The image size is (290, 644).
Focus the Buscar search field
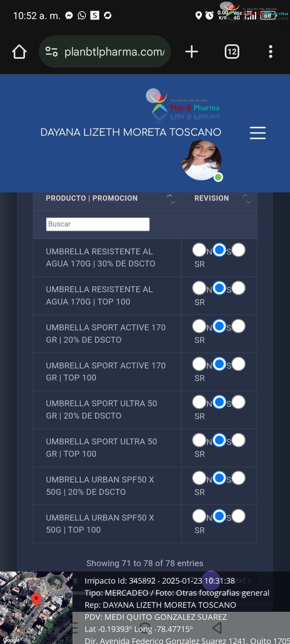[x=98, y=224]
